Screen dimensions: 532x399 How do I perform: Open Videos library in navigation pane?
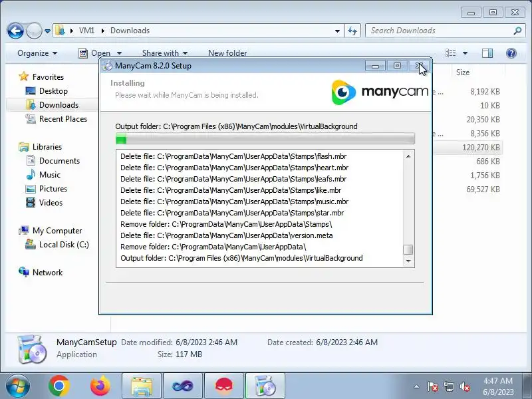pos(51,203)
